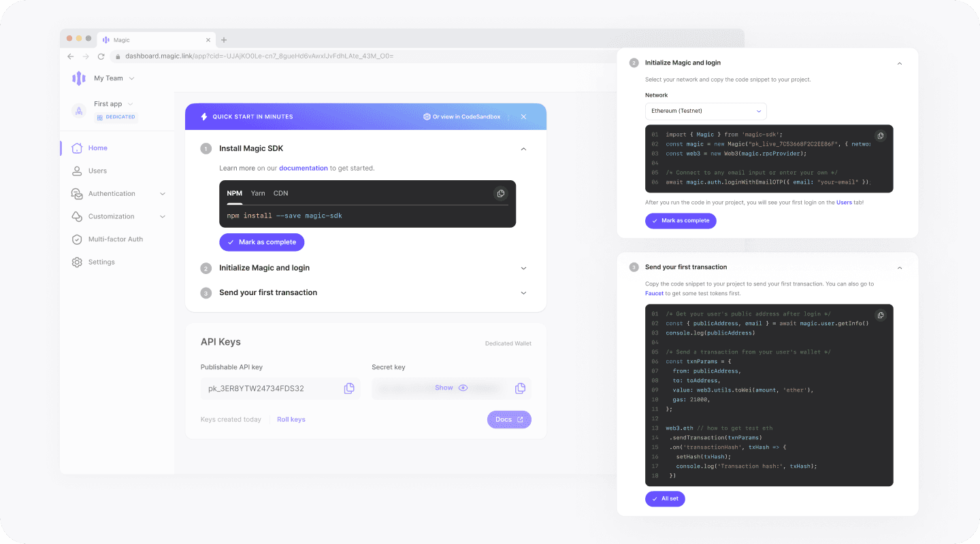Close the Quick Start banner

[x=523, y=117]
